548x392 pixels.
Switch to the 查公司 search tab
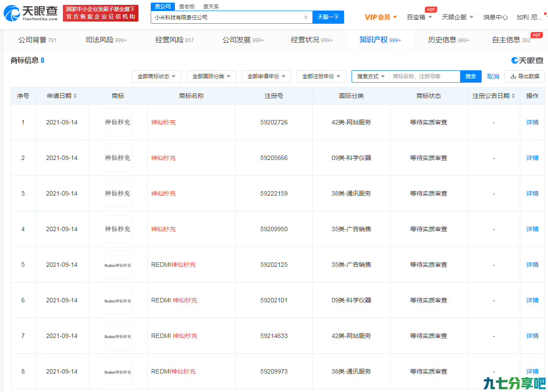(163, 6)
